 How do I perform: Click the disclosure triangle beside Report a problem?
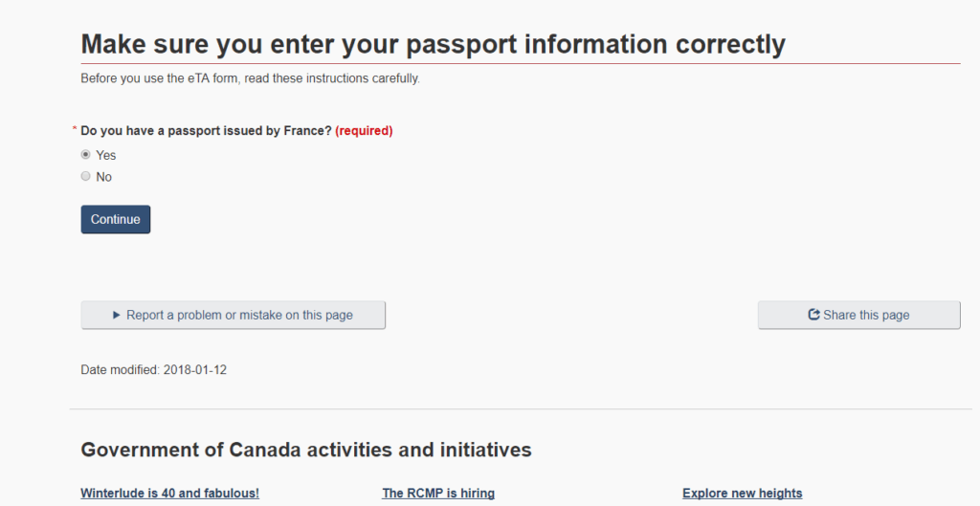(116, 316)
